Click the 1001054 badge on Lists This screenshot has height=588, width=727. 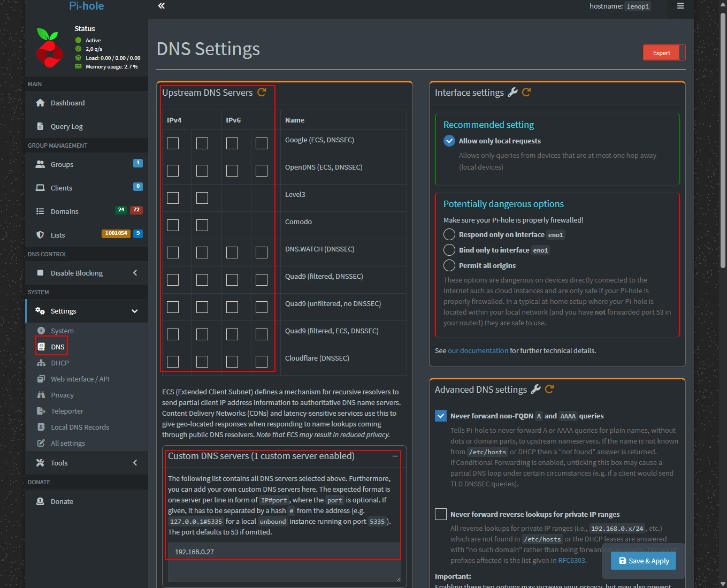[116, 233]
